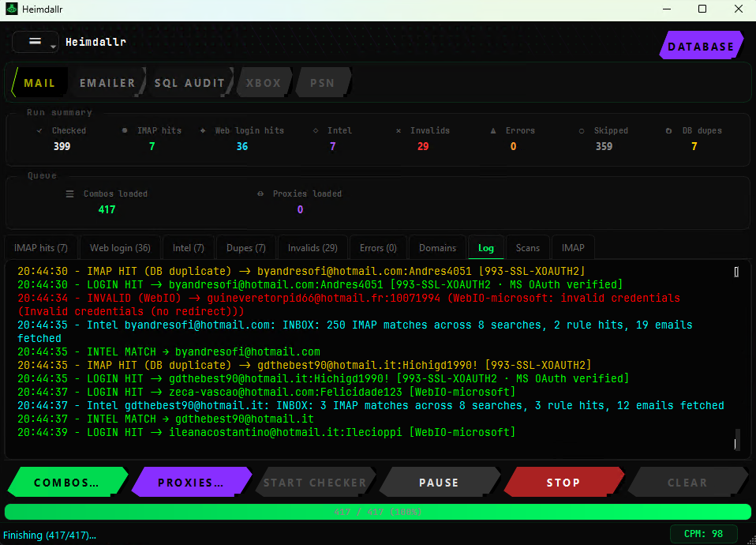The height and width of the screenshot is (545, 756).
Task: Select the Log tab
Action: coord(486,248)
